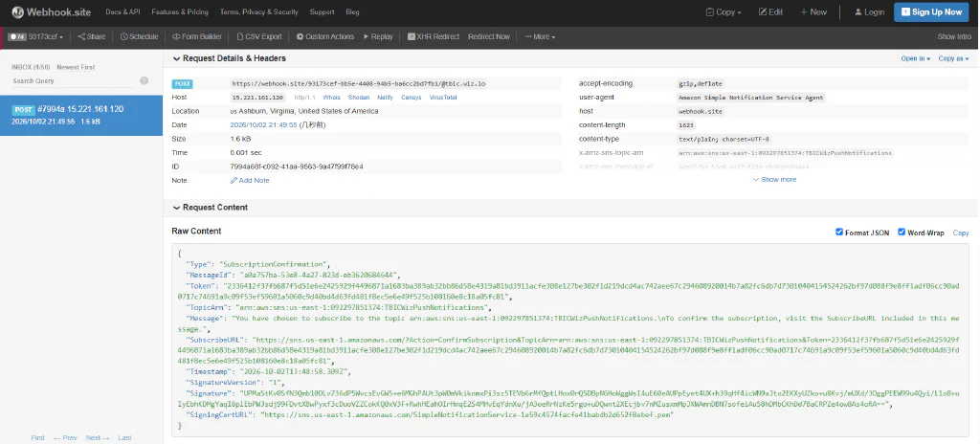Click Show Intro
This screenshot has width=980, height=444.
pos(954,37)
